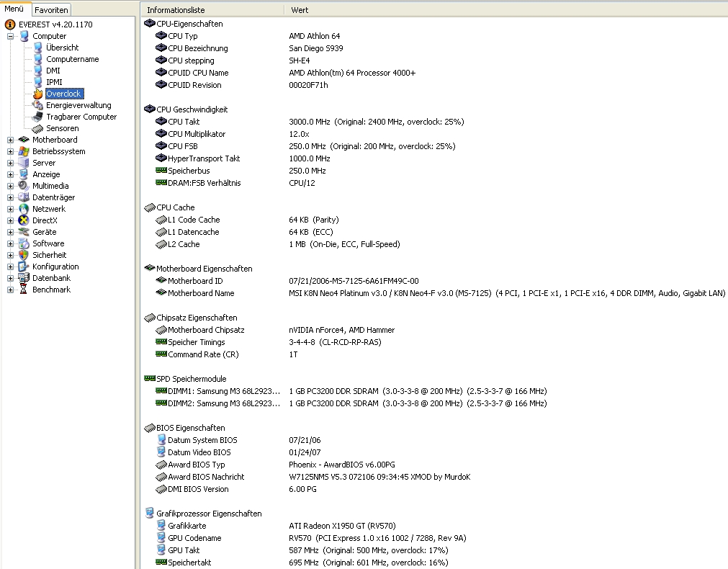This screenshot has width=728, height=569.
Task: Select the Motherboard Name row
Action: [441, 293]
